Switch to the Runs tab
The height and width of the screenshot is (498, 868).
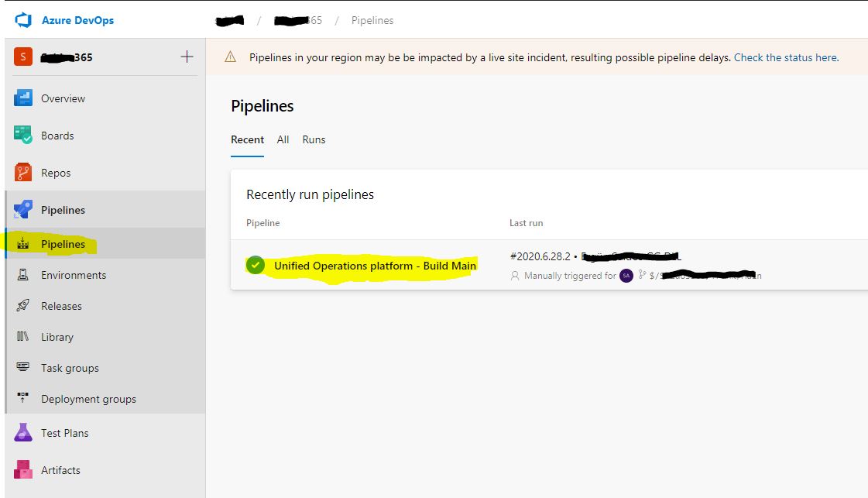coord(314,139)
